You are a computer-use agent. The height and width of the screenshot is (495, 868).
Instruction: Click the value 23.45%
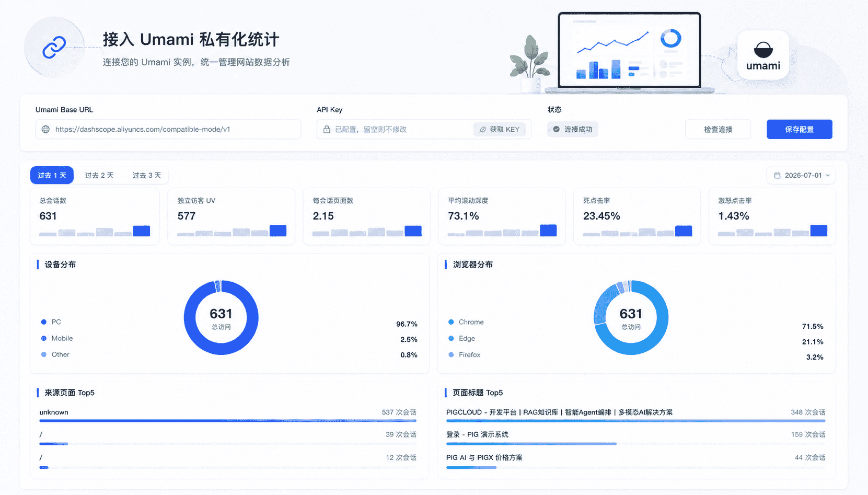point(601,216)
